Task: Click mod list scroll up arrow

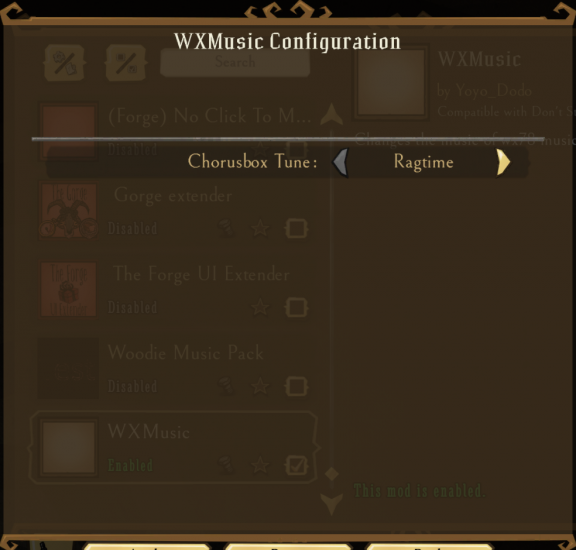Action: [332, 114]
